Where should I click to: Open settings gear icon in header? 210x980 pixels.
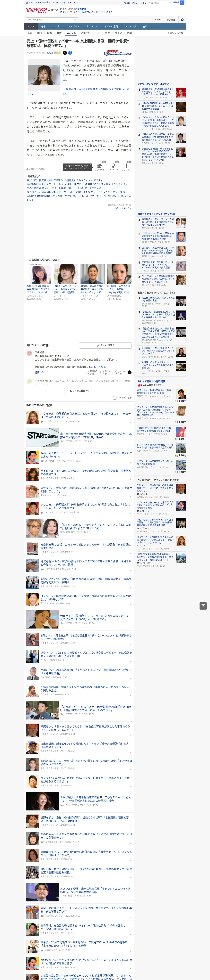182,20
